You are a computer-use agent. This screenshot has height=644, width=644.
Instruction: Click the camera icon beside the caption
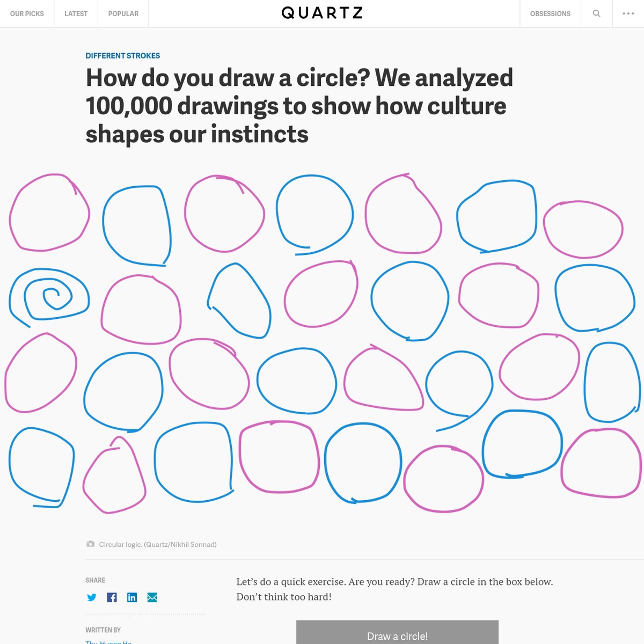tap(90, 544)
